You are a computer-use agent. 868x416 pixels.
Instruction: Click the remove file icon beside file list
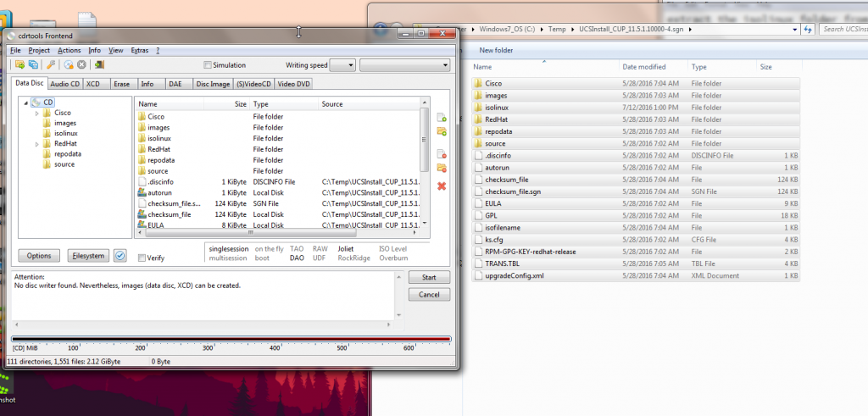pyautogui.click(x=441, y=154)
